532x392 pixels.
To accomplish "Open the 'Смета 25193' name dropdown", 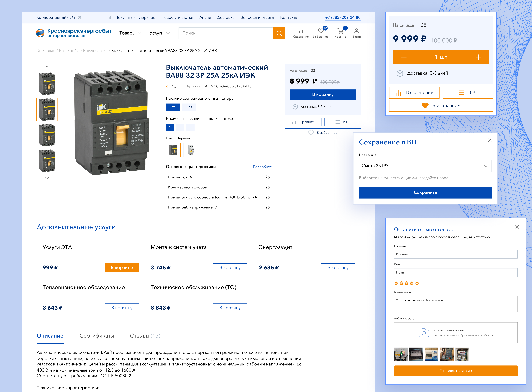I will point(425,166).
